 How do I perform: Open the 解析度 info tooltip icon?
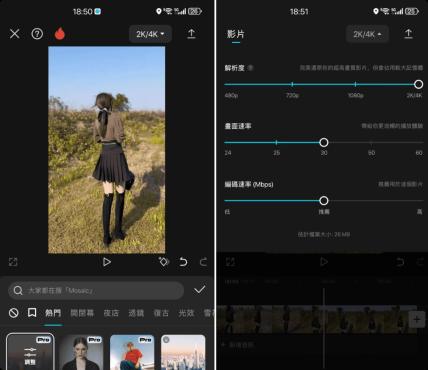coord(251,68)
